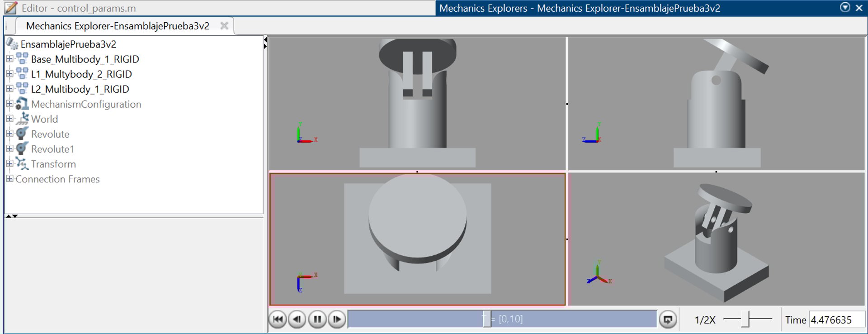
Task: Select Revolute in the tree
Action: (x=50, y=134)
